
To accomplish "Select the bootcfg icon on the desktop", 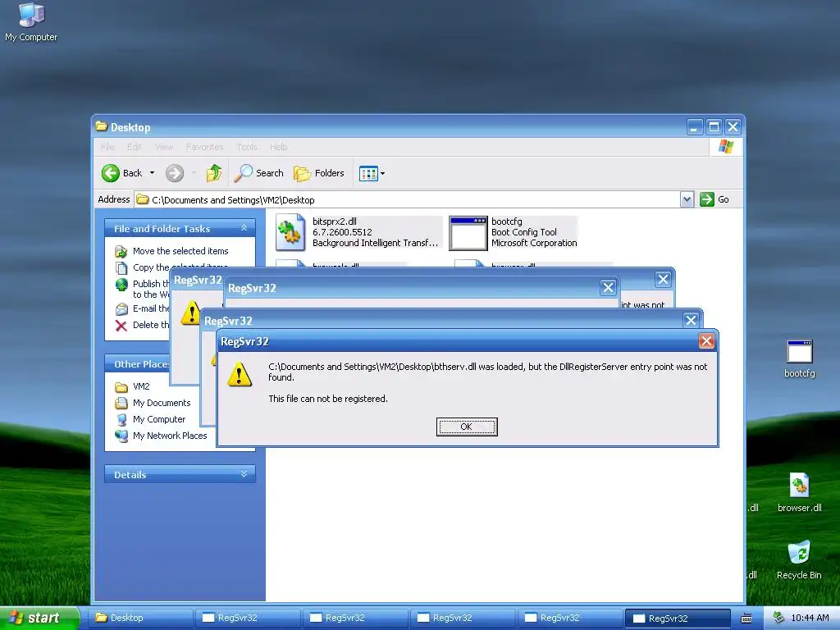I will coord(799,358).
